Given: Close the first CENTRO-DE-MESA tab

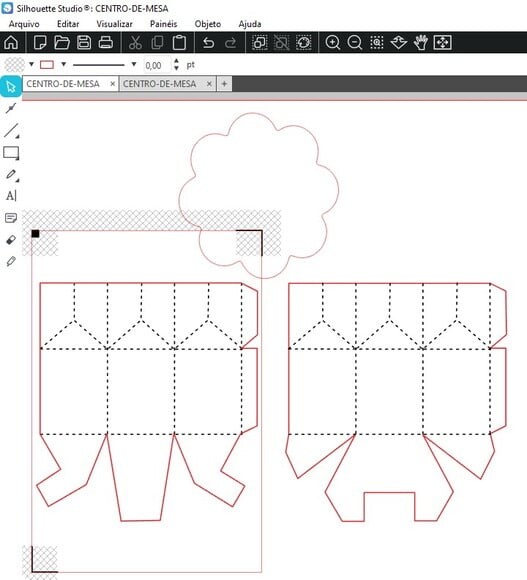Looking at the screenshot, I should point(112,84).
